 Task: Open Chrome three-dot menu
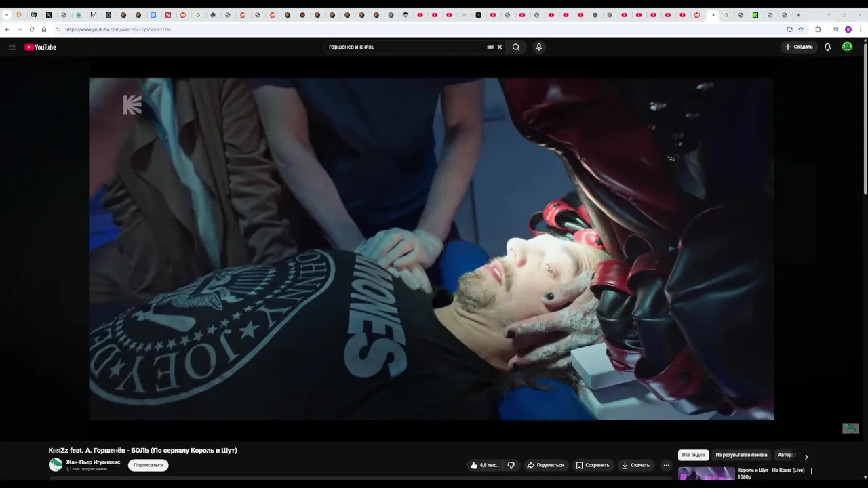pyautogui.click(x=861, y=29)
